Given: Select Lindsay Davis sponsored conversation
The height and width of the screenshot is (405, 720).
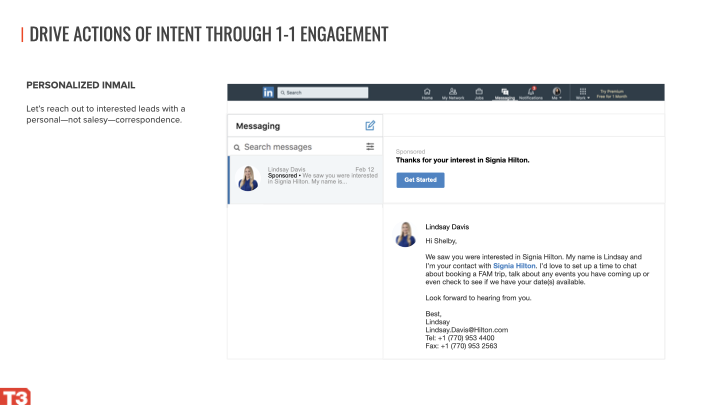Looking at the screenshot, I should 305,180.
